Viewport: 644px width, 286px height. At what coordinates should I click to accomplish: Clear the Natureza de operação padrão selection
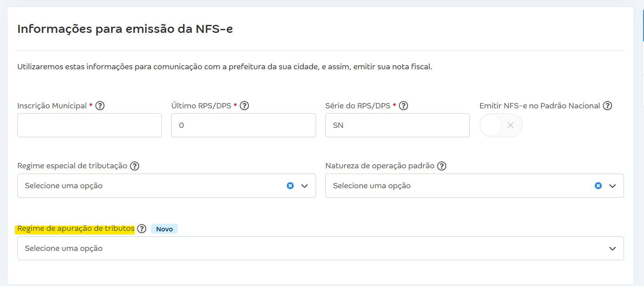[598, 185]
